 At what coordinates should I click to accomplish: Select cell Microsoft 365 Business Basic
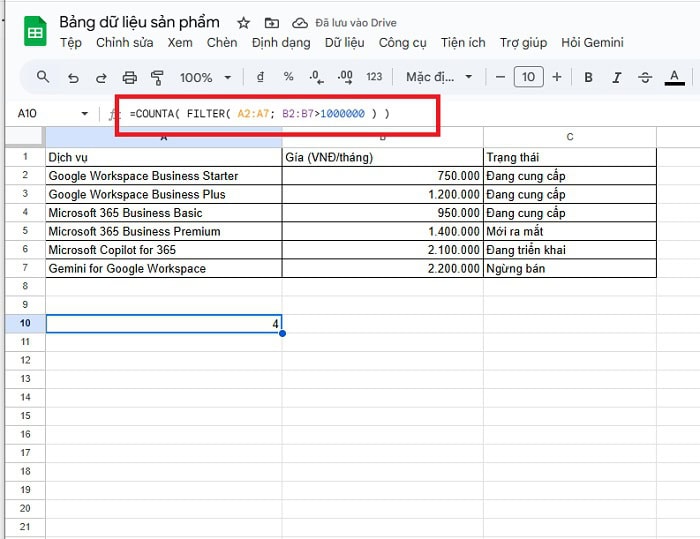click(x=164, y=213)
